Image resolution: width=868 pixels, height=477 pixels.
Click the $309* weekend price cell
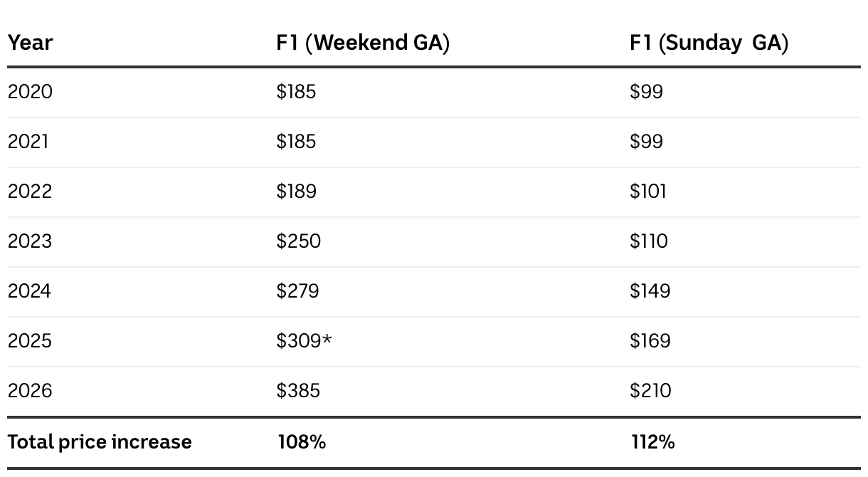[304, 341]
